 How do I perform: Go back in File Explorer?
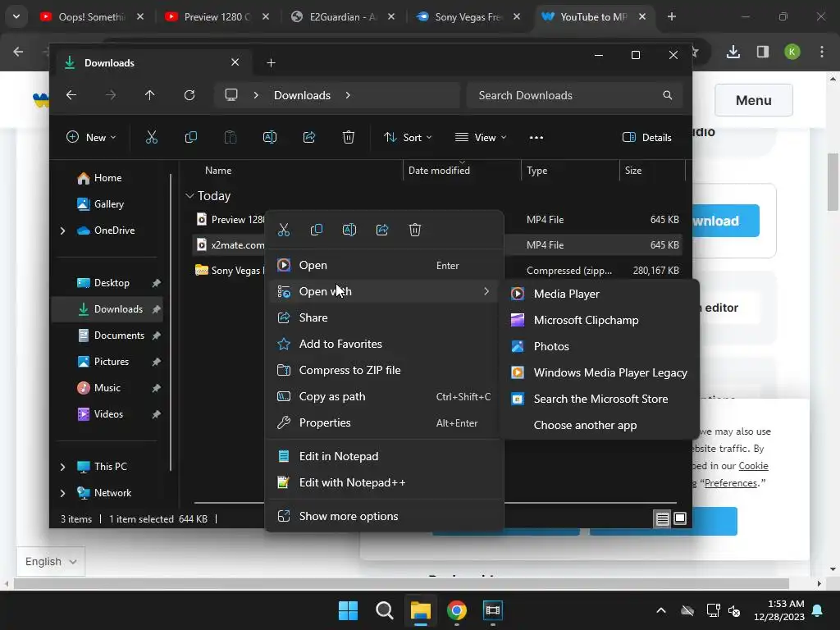(71, 95)
